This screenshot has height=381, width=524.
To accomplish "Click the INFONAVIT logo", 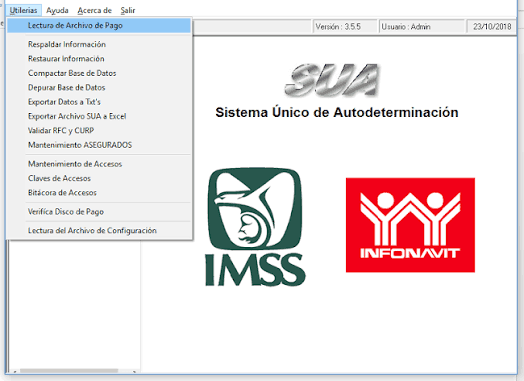I will point(410,225).
